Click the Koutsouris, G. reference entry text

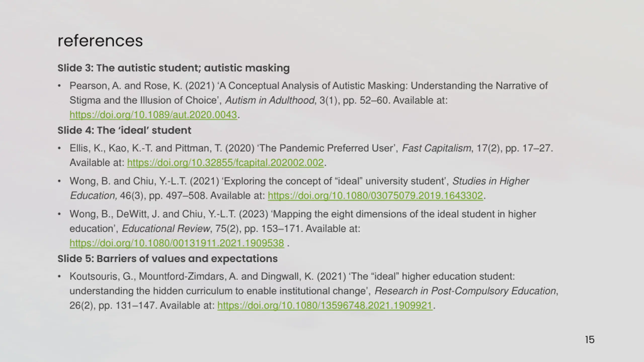(314, 291)
